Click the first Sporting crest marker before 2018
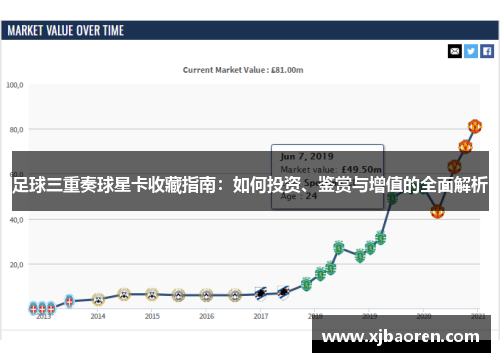This screenshot has width=500, height=362. [306, 284]
